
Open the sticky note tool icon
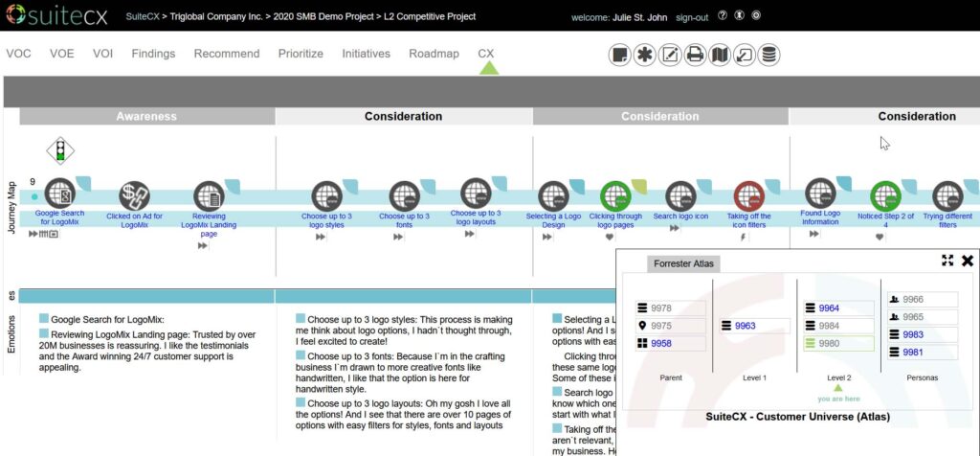tap(619, 55)
